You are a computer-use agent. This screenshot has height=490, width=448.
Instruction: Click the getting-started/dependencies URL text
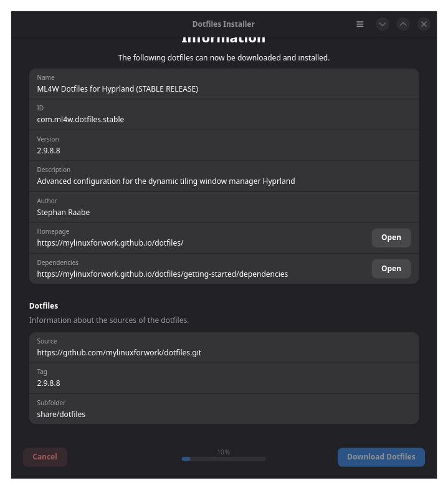(163, 274)
